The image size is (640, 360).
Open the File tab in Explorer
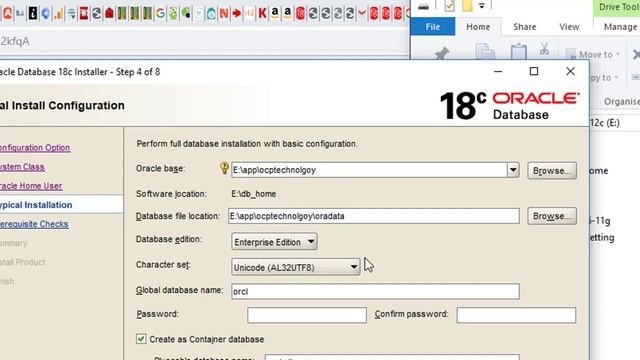pos(433,27)
